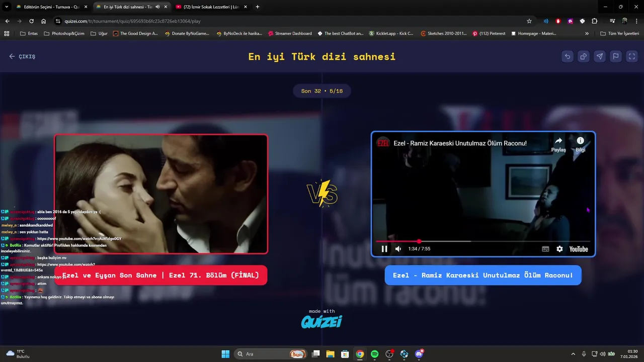Open the Donate ByNoGame bookmark
This screenshot has width=644, height=362.
[187, 33]
